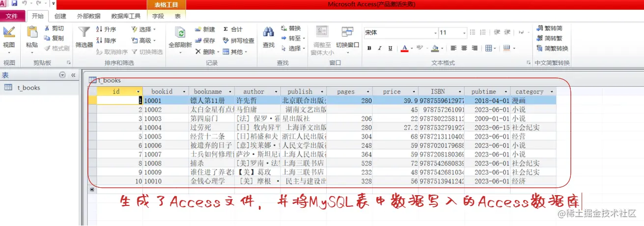The image size is (644, 226).
Task: Open the 选择 filter selection dropdown
Action: coord(143,29)
